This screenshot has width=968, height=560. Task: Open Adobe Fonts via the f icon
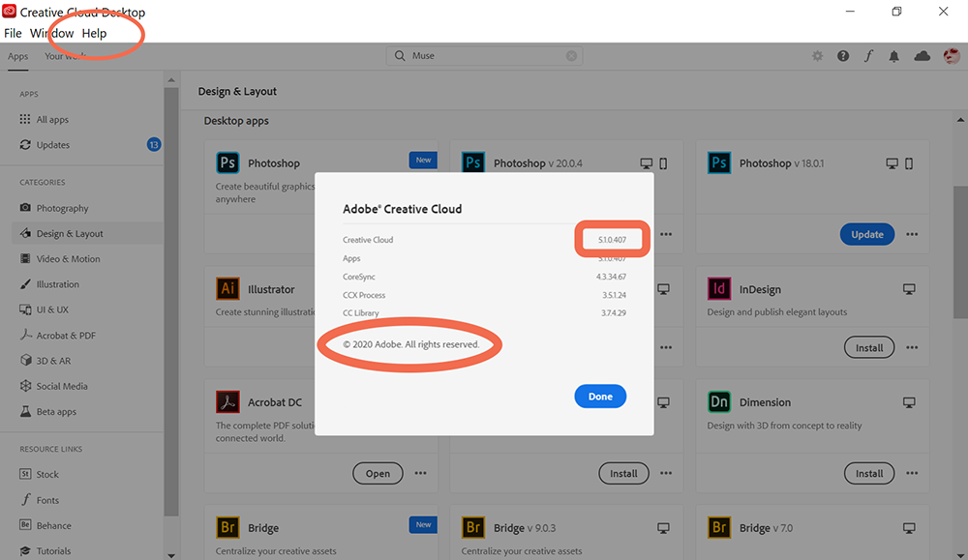click(x=867, y=55)
